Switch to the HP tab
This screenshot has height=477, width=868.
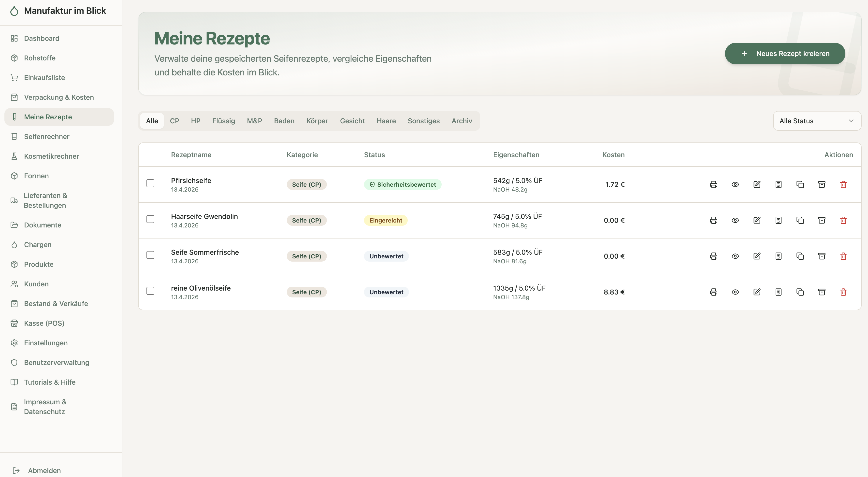coord(196,121)
